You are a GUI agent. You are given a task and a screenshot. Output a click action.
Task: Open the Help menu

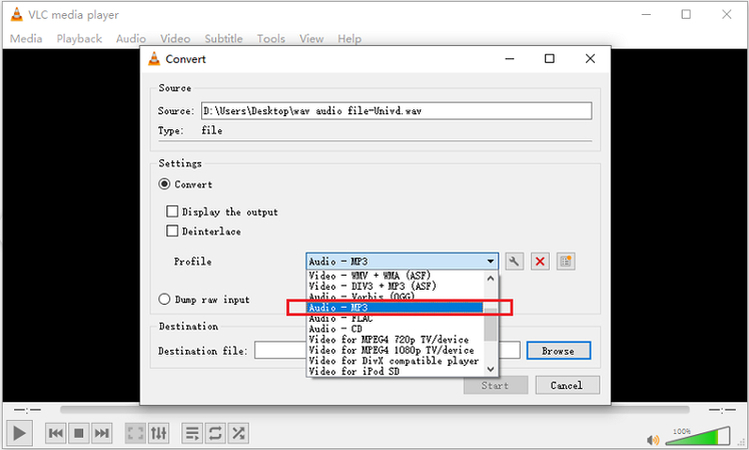tap(349, 39)
